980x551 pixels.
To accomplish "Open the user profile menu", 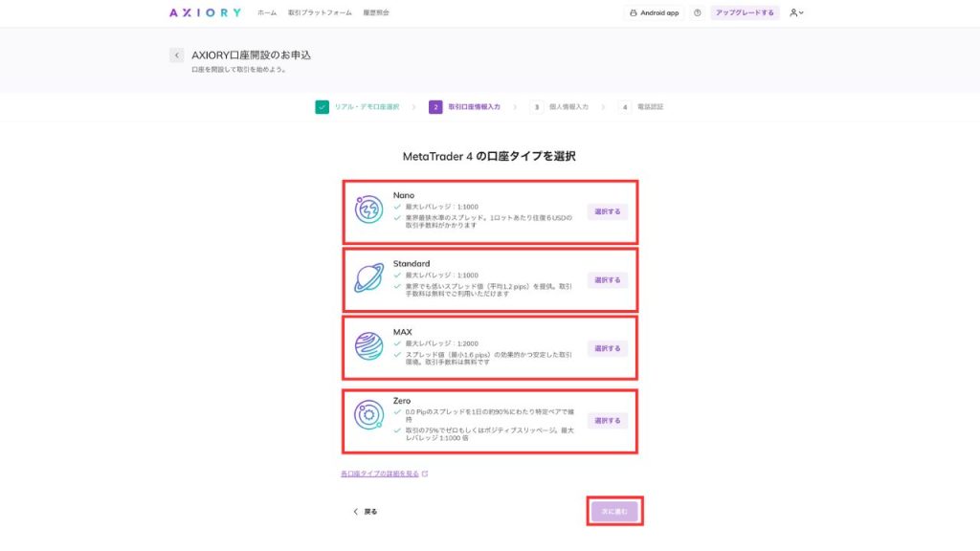I will point(796,13).
